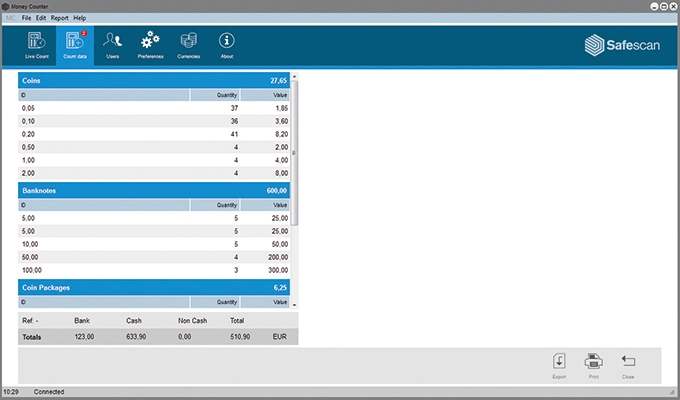
Task: Select the 100,00 banknote row
Action: 155,270
